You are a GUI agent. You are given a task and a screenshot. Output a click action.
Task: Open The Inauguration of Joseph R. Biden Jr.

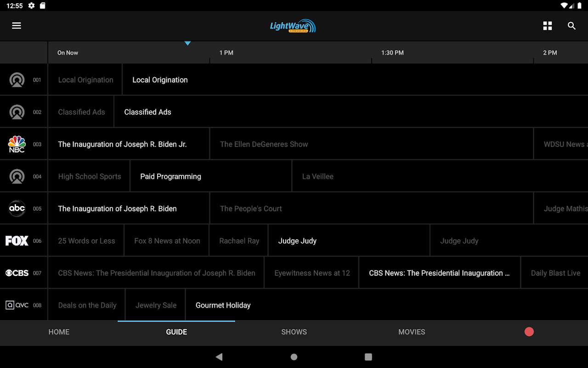[x=129, y=144]
